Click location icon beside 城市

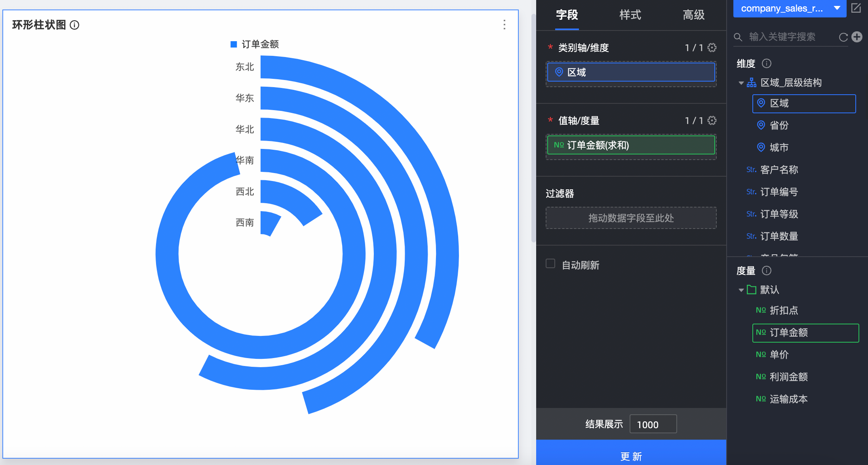[x=761, y=147]
